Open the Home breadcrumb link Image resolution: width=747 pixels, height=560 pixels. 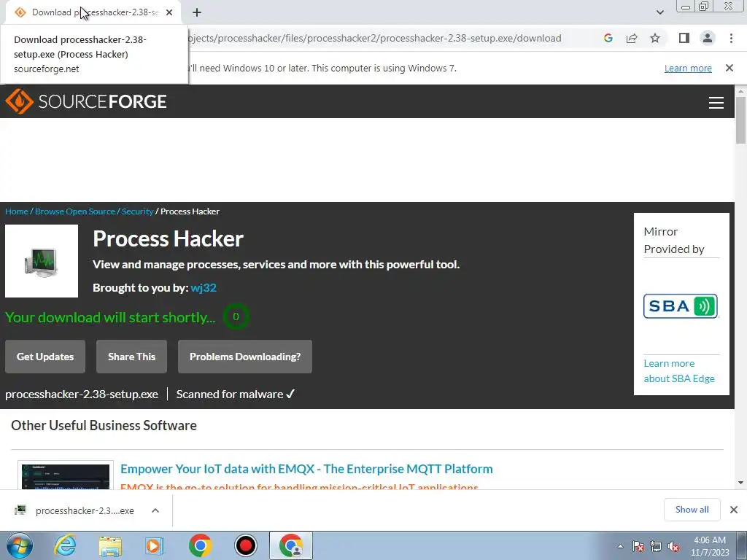coord(17,211)
